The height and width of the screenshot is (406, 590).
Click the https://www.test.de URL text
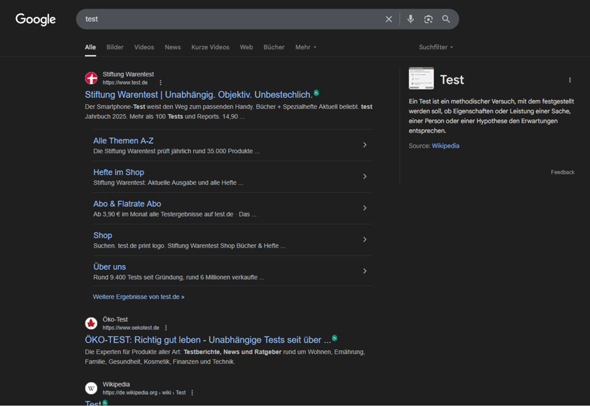click(x=125, y=83)
